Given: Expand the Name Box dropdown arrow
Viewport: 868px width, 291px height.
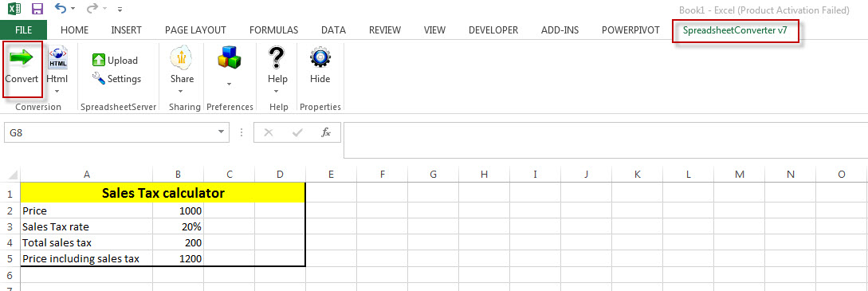Looking at the screenshot, I should (222, 132).
